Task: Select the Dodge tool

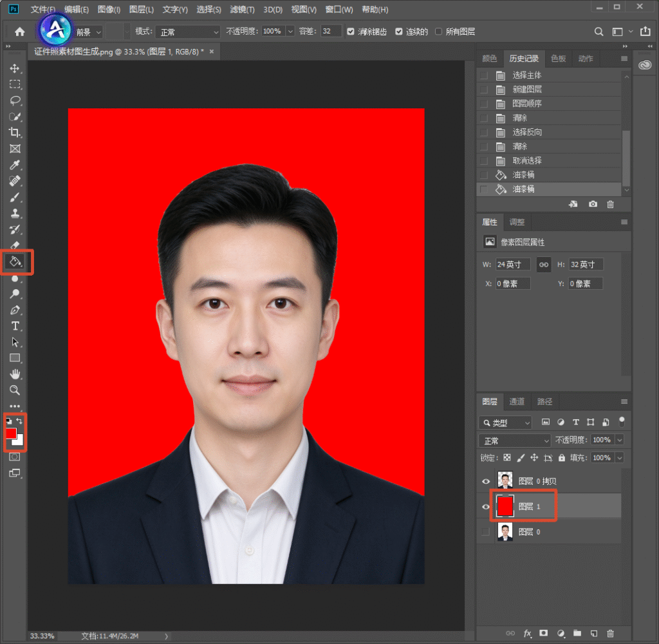Action: tap(15, 294)
